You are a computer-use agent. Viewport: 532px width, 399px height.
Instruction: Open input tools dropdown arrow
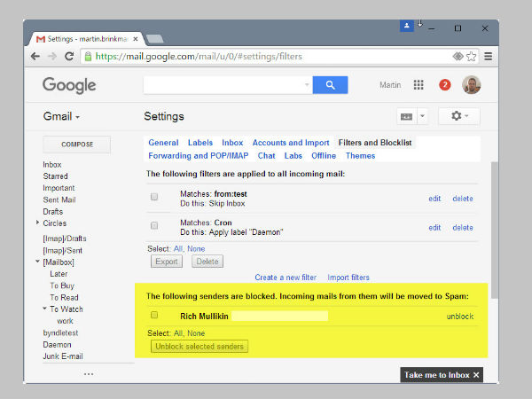pyautogui.click(x=422, y=116)
